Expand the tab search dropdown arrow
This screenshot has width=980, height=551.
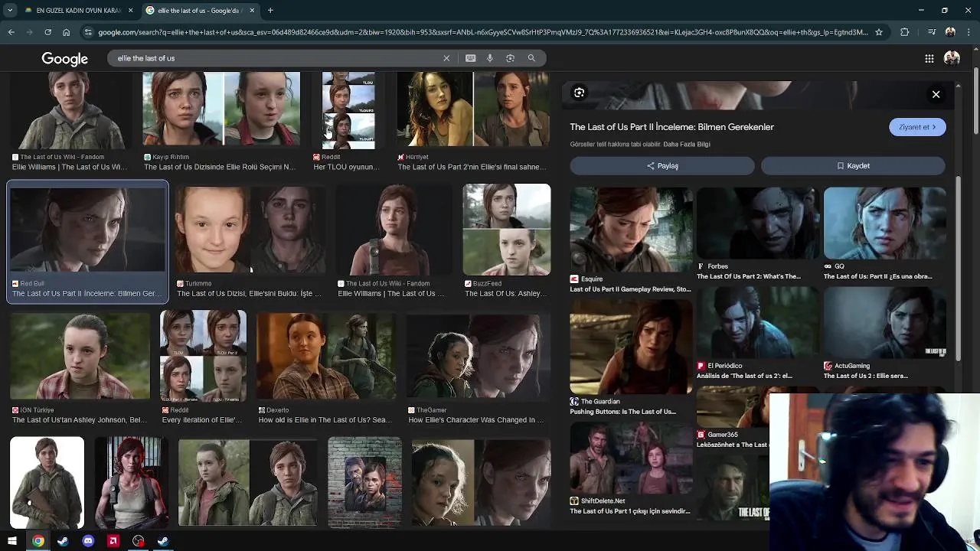[x=10, y=10]
